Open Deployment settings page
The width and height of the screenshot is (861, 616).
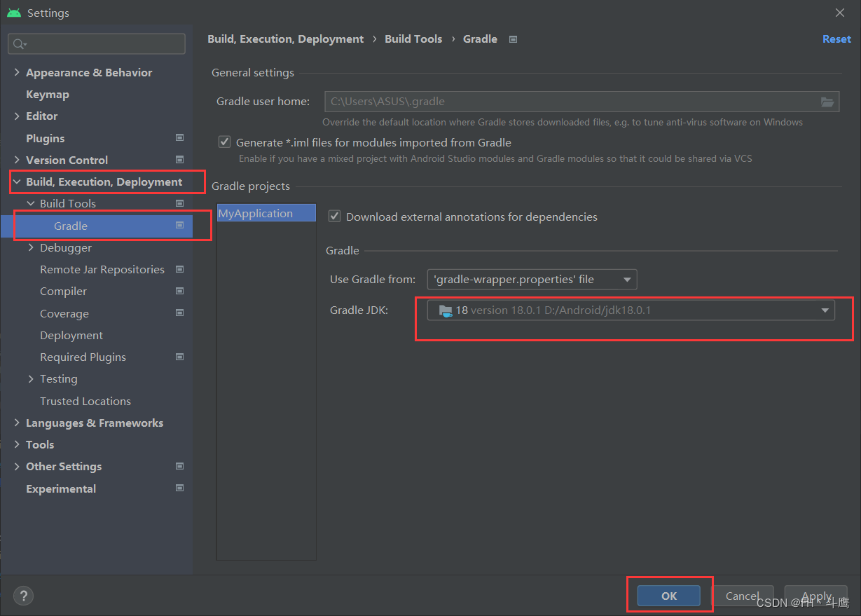tap(71, 335)
